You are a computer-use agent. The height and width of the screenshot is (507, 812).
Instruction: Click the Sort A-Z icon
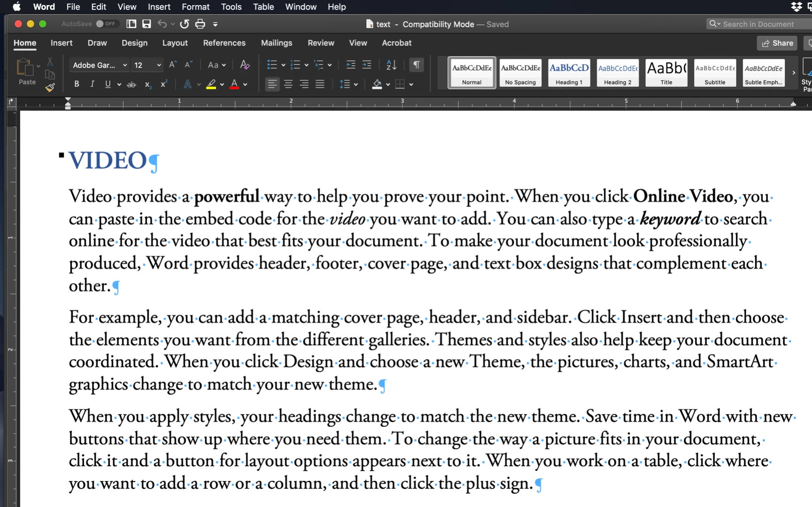[391, 65]
